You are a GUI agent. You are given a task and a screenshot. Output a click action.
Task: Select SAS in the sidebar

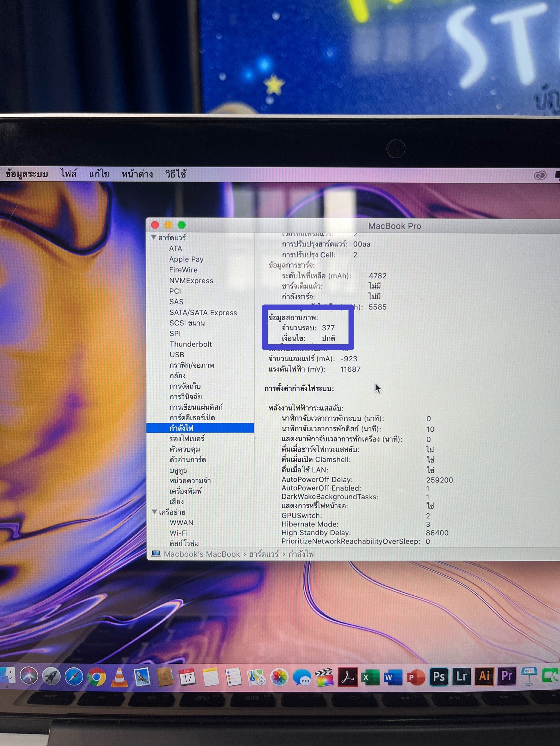click(x=176, y=302)
